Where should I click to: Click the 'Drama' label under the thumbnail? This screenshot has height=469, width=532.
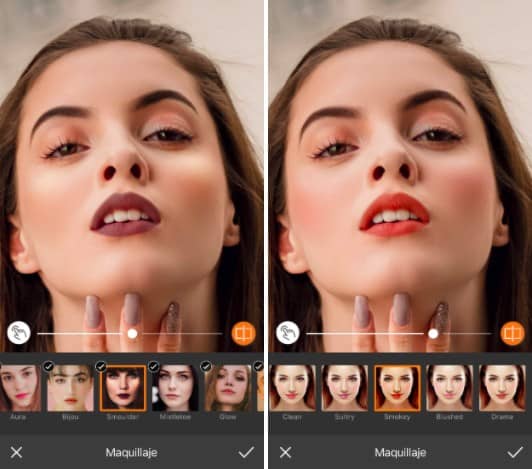click(502, 417)
